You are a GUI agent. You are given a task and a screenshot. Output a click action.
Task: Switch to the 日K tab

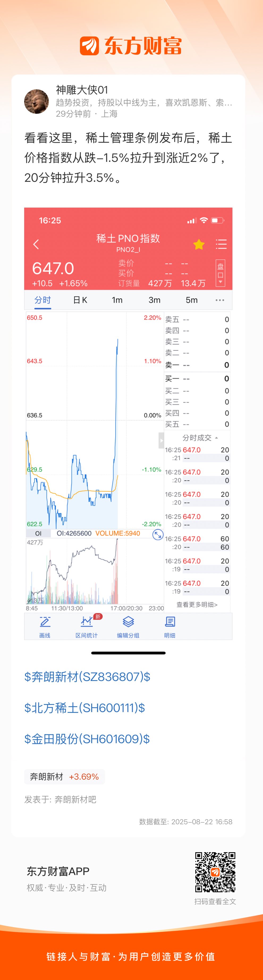(80, 300)
